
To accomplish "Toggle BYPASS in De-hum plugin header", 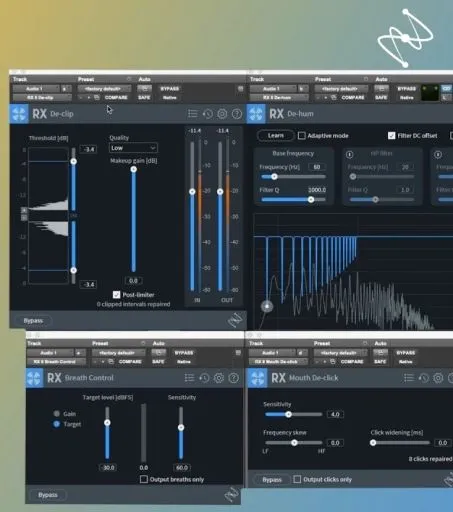I will pyautogui.click(x=407, y=89).
